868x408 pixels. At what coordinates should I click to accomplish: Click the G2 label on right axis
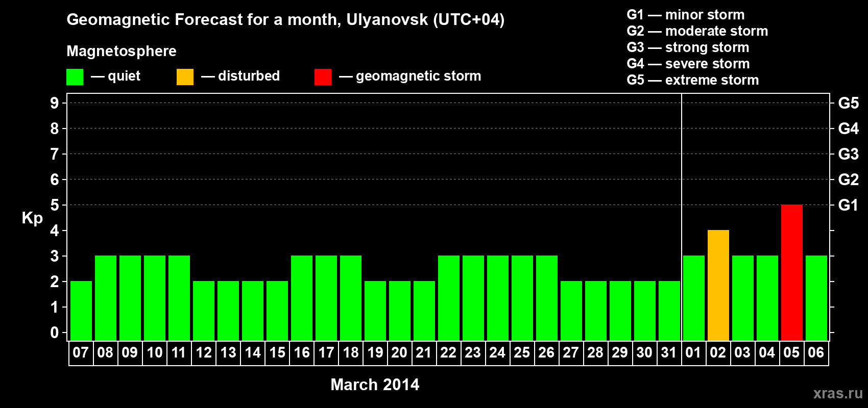tap(848, 180)
